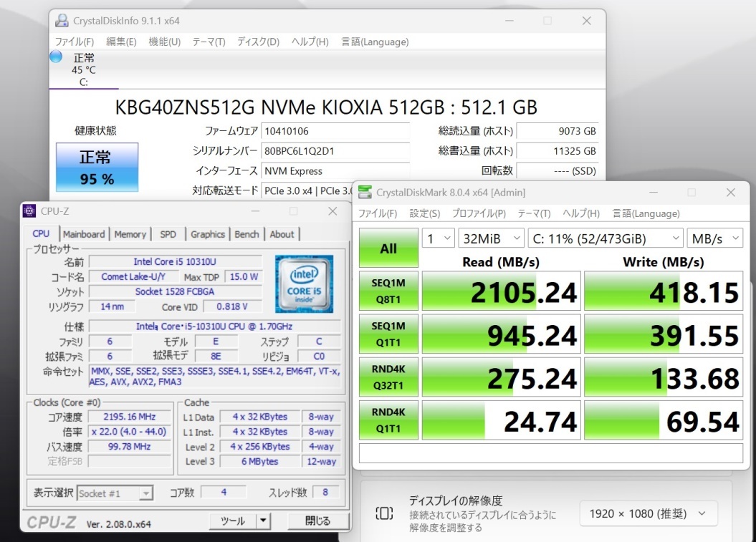Open ファイル(F) menu in CrystalDiskMark
The width and height of the screenshot is (756, 542).
click(x=378, y=213)
